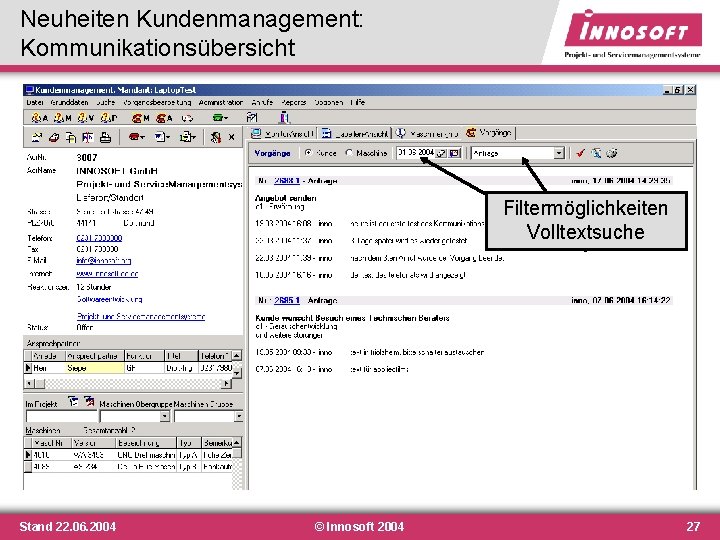Open the Datei menu
The width and height of the screenshot is (720, 540).
tap(35, 102)
